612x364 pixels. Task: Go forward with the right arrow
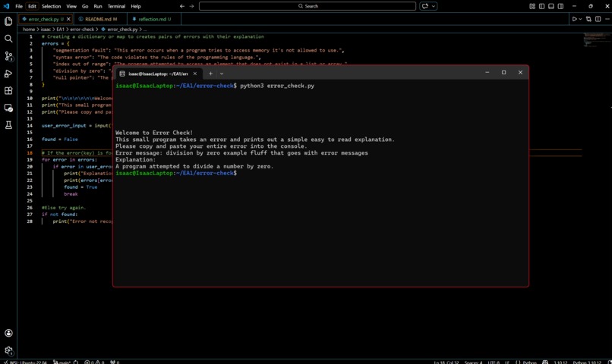[x=191, y=6]
